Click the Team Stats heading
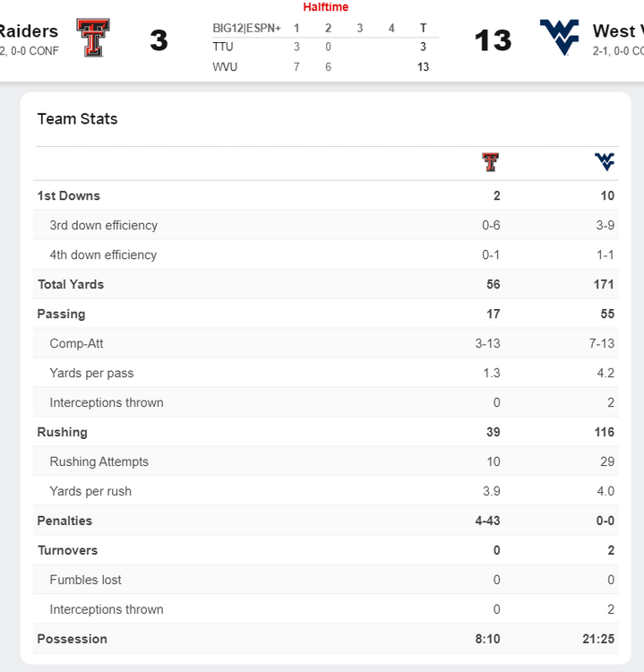This screenshot has width=644, height=672. point(77,119)
